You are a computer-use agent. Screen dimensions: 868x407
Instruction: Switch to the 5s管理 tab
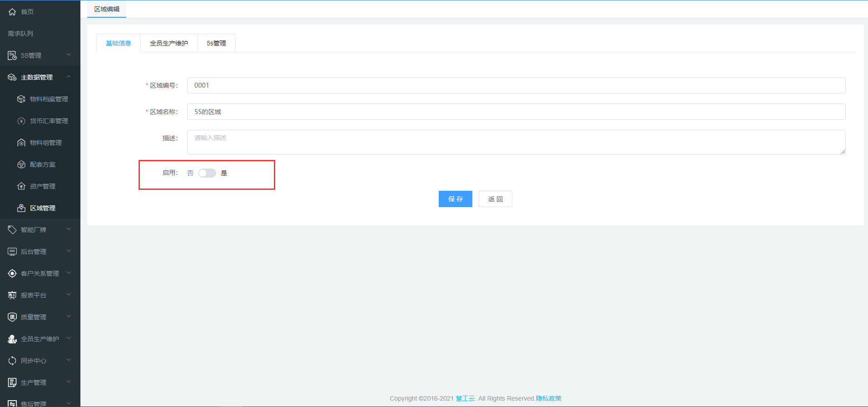[x=216, y=43]
